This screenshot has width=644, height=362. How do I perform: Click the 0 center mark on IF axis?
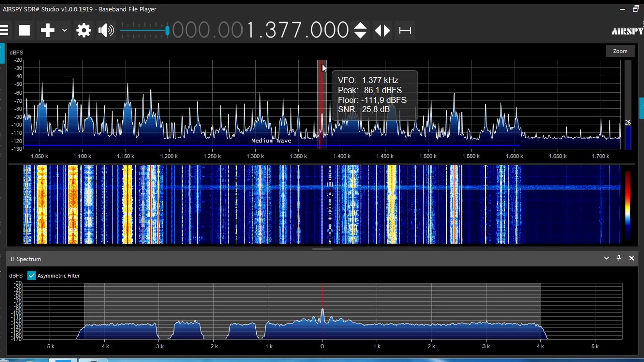322,346
